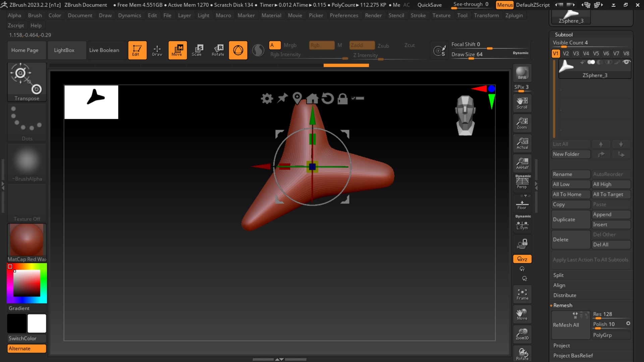Viewport: 644px width, 362px height.
Task: Toggle Perspective distortion button
Action: click(522, 183)
